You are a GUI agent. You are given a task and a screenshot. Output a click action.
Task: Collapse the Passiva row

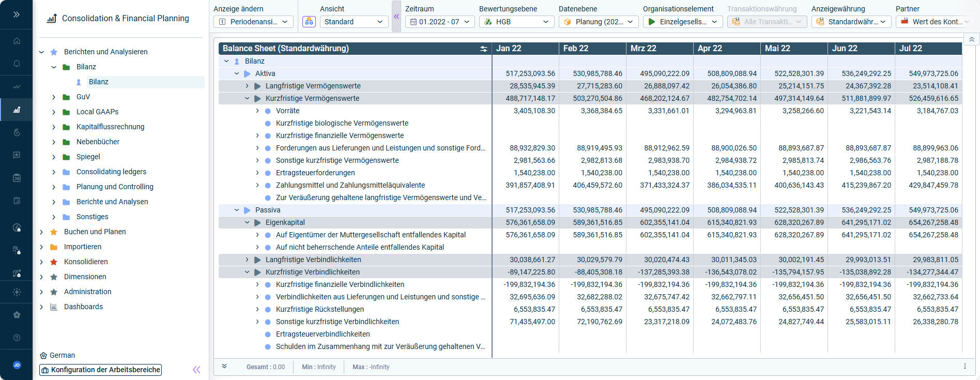coord(237,210)
